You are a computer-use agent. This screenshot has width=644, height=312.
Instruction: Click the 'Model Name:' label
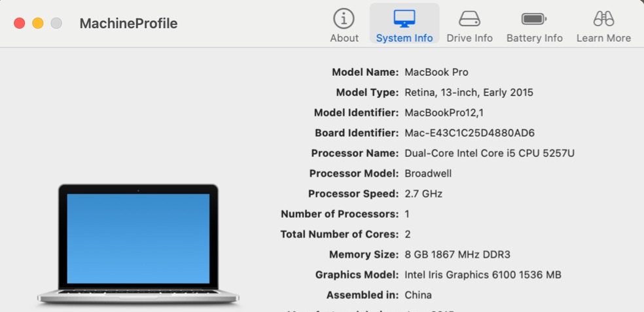(x=365, y=72)
